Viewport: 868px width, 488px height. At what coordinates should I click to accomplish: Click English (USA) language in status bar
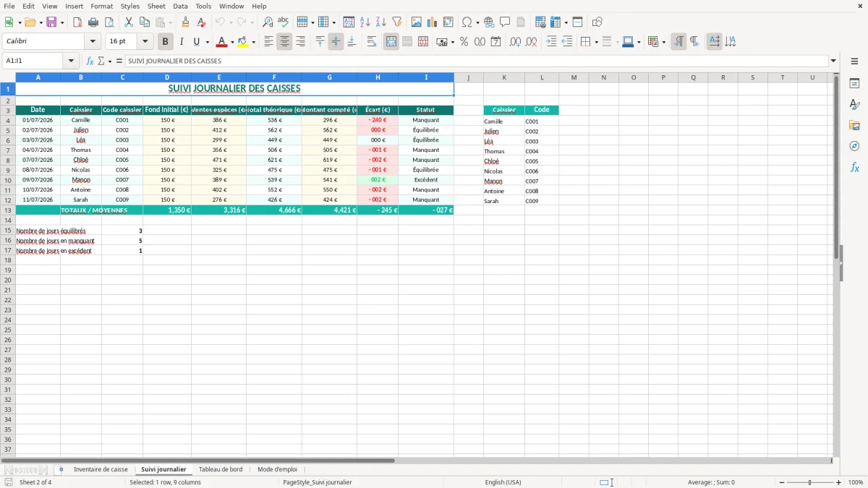tap(503, 482)
